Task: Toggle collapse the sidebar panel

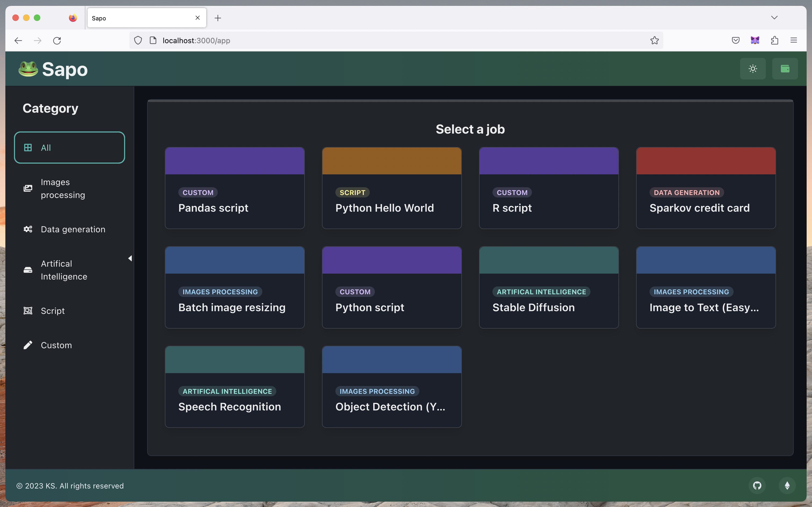Action: pos(129,258)
